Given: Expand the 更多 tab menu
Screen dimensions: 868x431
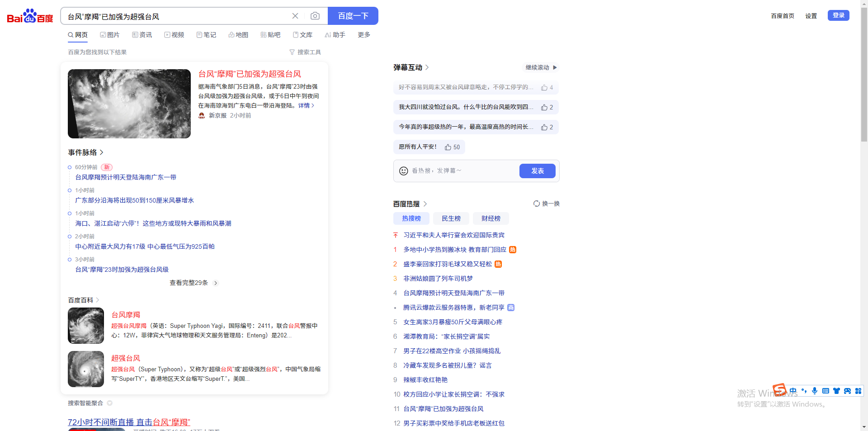Looking at the screenshot, I should click(x=364, y=35).
